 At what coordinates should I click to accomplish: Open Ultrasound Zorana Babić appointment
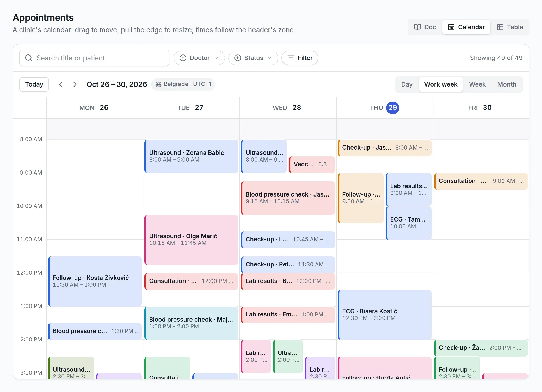click(191, 156)
